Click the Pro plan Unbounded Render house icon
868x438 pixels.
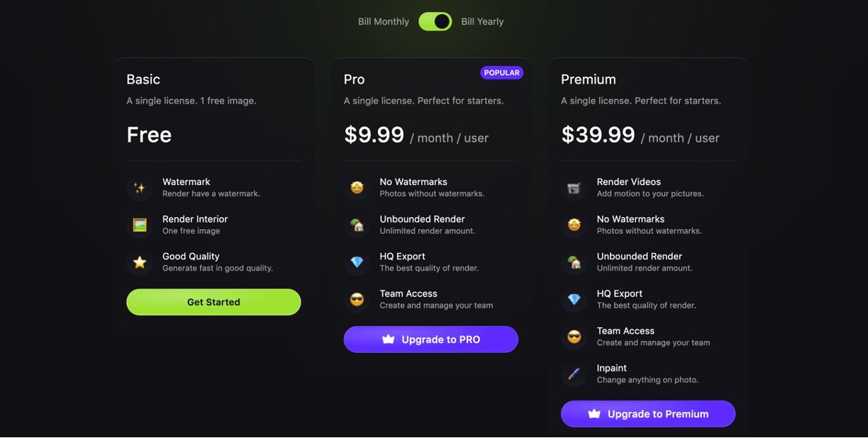point(357,225)
